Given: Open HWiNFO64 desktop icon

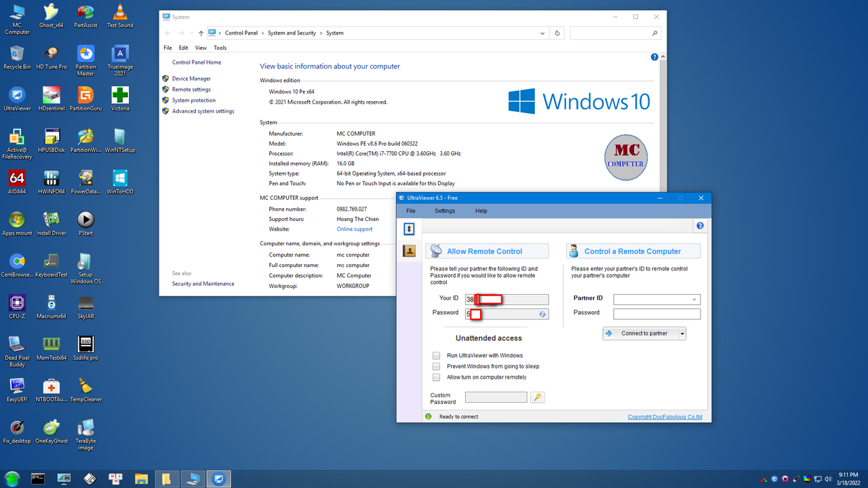Looking at the screenshot, I should (x=52, y=182).
